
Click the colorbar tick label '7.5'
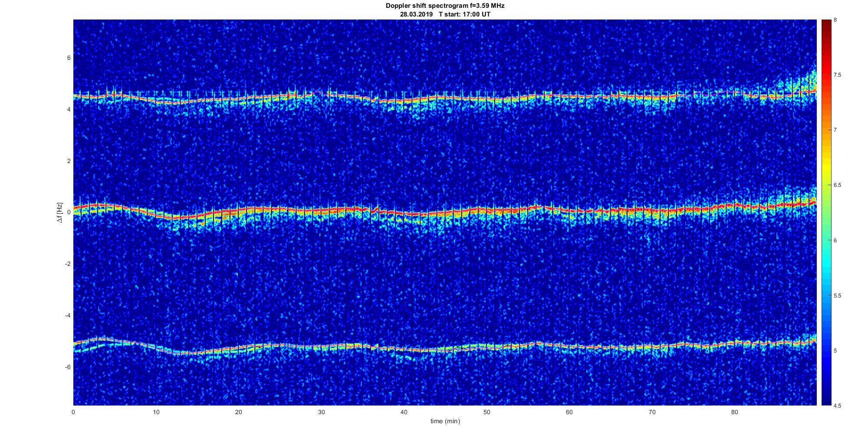(838, 75)
